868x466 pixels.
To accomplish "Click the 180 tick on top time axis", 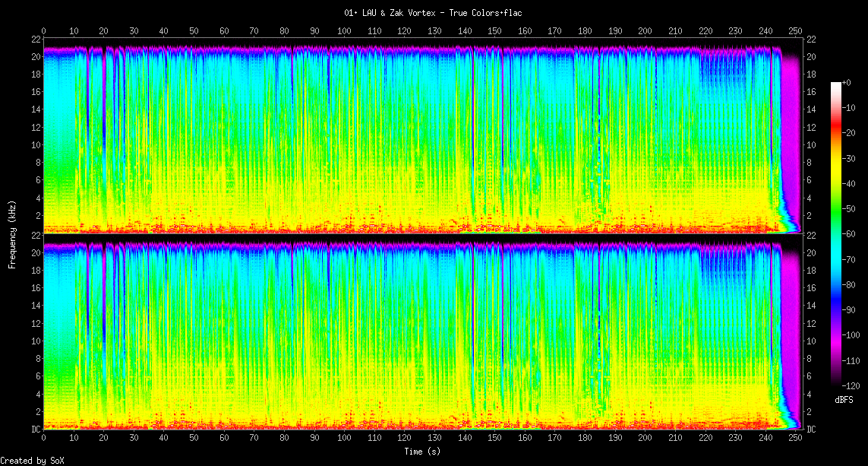I will 585,30.
